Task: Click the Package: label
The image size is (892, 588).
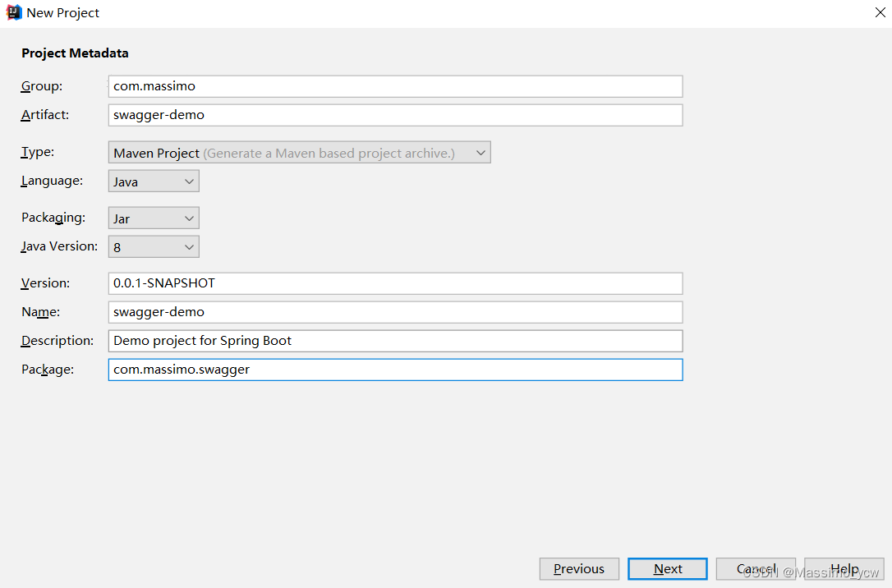Action: pyautogui.click(x=48, y=369)
